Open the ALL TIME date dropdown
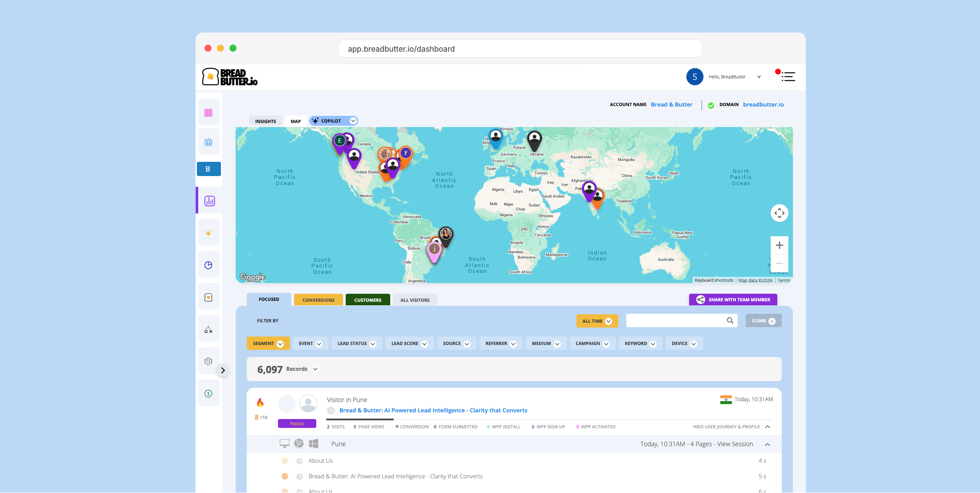This screenshot has width=980, height=493. pyautogui.click(x=596, y=321)
